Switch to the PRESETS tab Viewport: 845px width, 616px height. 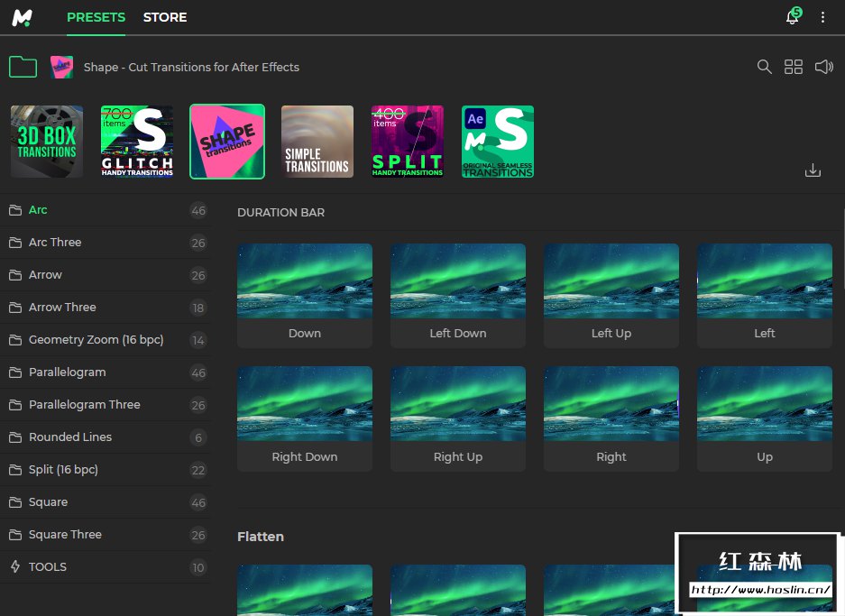pyautogui.click(x=96, y=17)
